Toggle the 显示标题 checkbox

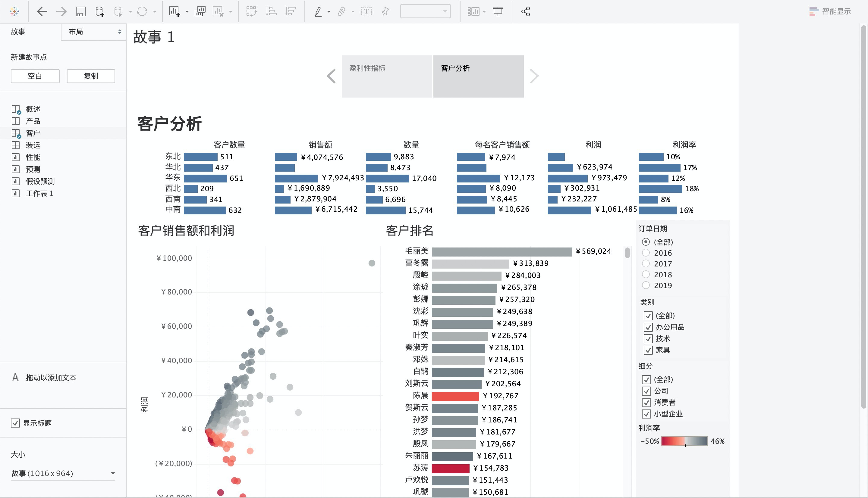tap(15, 423)
